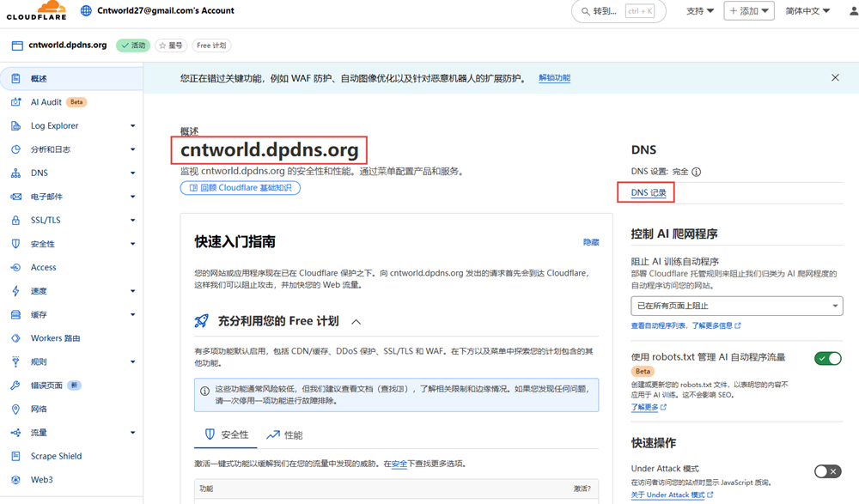Collapse 充分利用您的 Free 计划 section chevron

356,322
